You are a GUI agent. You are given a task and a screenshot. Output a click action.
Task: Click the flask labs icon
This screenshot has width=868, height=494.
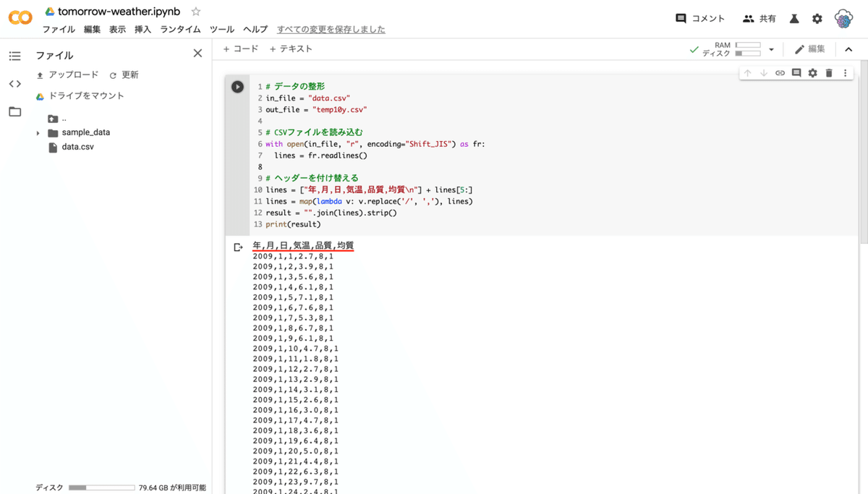(794, 19)
